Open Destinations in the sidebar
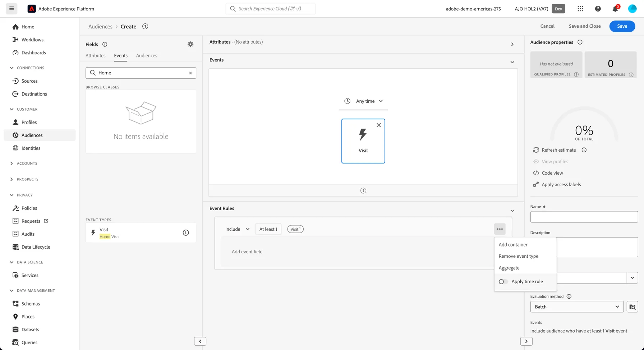Screen dimensions: 644x350 (34, 94)
